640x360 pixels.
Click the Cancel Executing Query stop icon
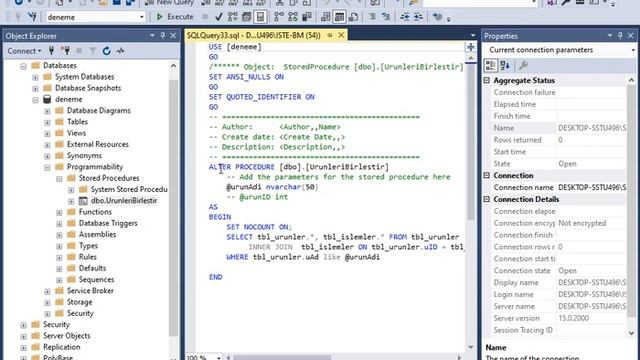(205, 17)
